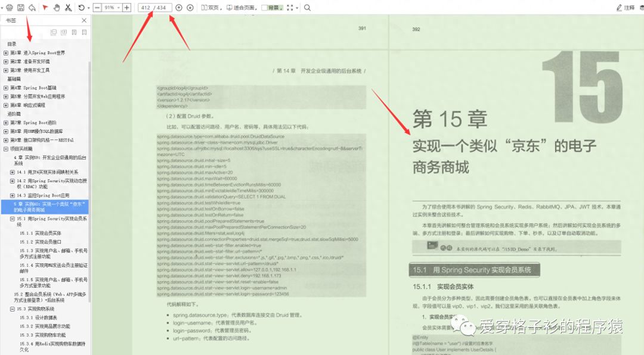
Task: Open bookmark 第9章 接口架构风格 RESTful
Action: pyautogui.click(x=42, y=140)
